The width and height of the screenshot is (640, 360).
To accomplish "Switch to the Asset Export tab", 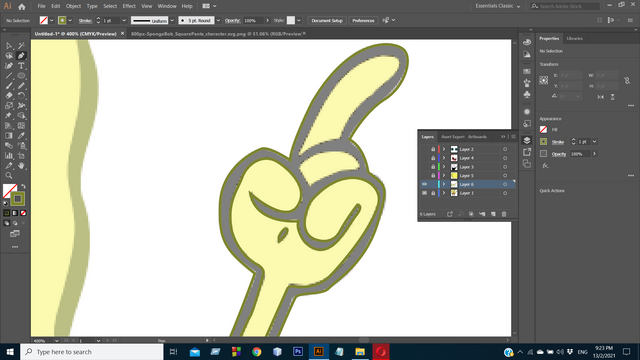I will [x=453, y=137].
